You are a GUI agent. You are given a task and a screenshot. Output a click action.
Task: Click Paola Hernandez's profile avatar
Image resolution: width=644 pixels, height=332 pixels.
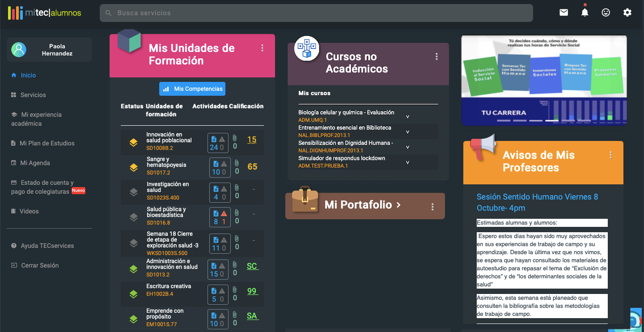(x=19, y=49)
